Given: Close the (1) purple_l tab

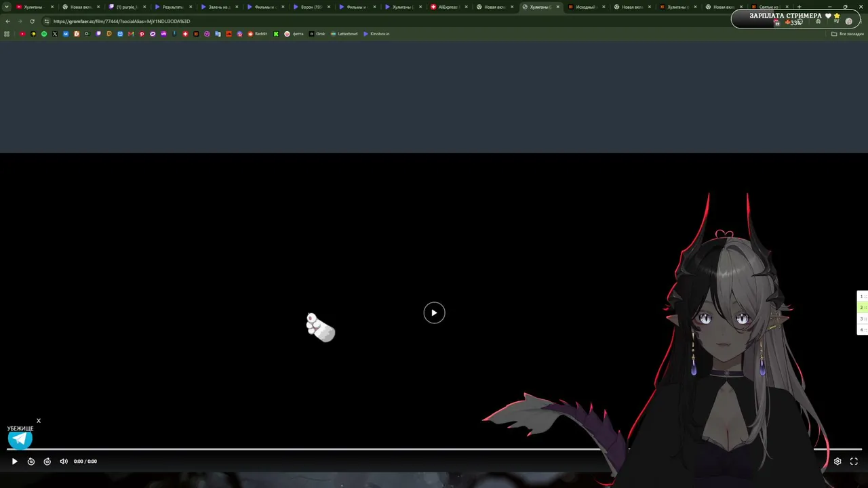Looking at the screenshot, I should point(144,7).
